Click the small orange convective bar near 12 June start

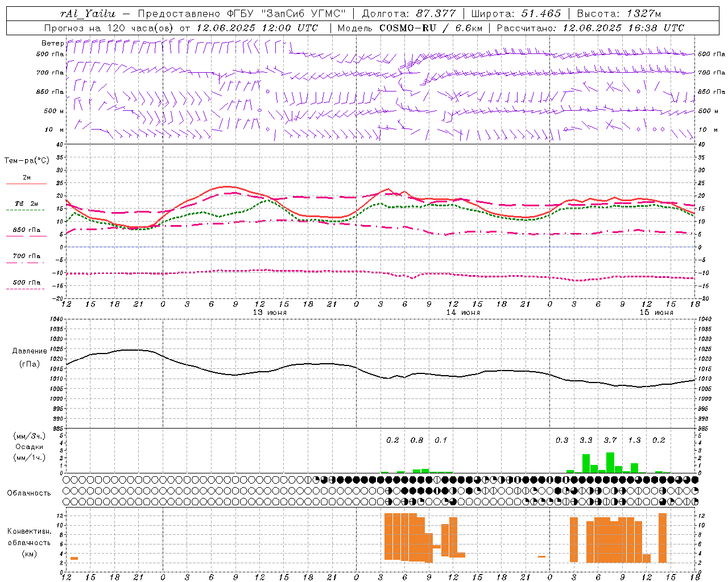(x=74, y=558)
